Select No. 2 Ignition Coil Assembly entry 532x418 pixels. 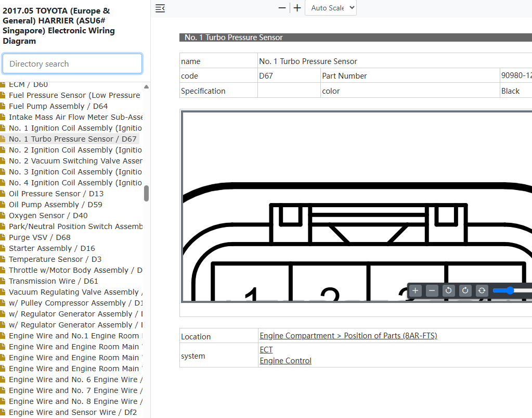click(75, 150)
